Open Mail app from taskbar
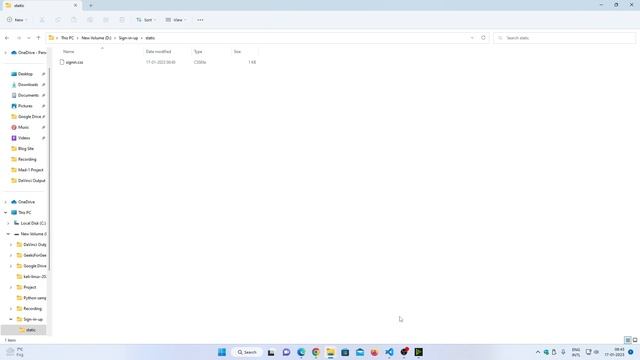 tap(360, 352)
